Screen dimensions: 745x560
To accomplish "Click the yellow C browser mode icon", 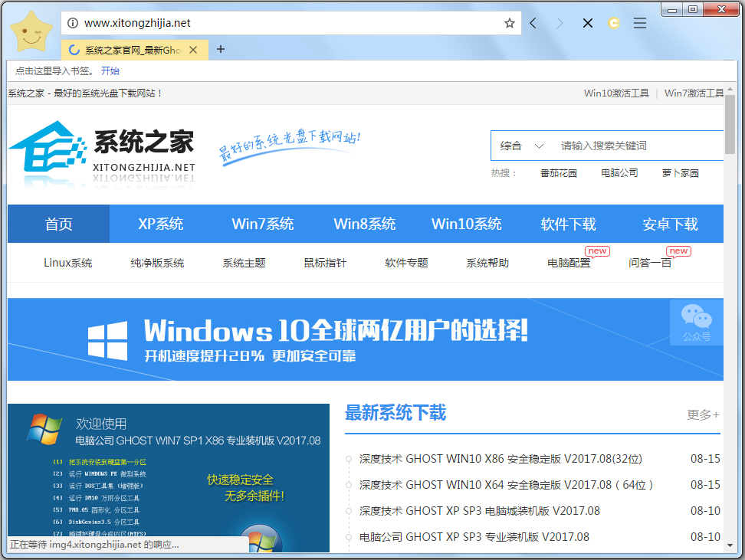I will pyautogui.click(x=613, y=23).
